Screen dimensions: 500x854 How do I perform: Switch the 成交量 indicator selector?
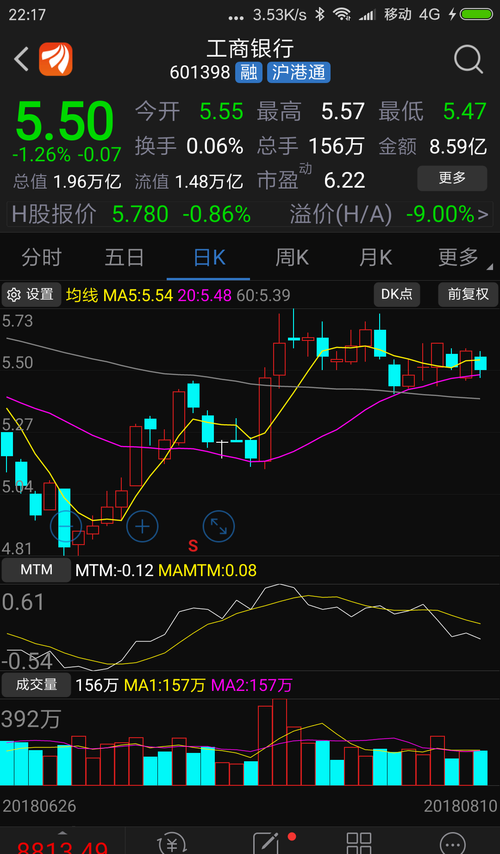coord(36,685)
